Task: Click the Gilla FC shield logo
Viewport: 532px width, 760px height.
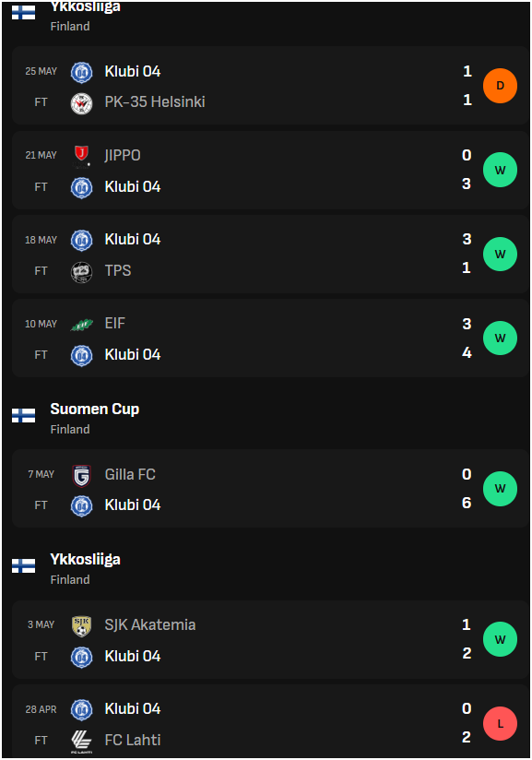Action: coord(81,475)
